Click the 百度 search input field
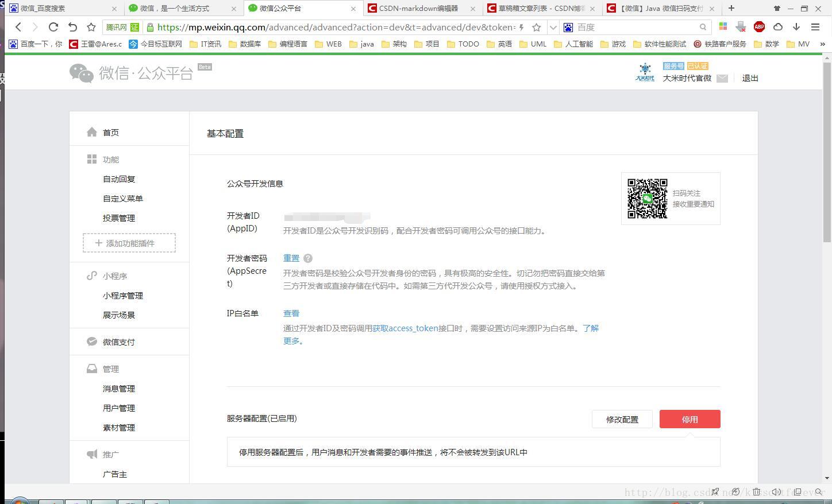832x504 pixels. pos(637,27)
